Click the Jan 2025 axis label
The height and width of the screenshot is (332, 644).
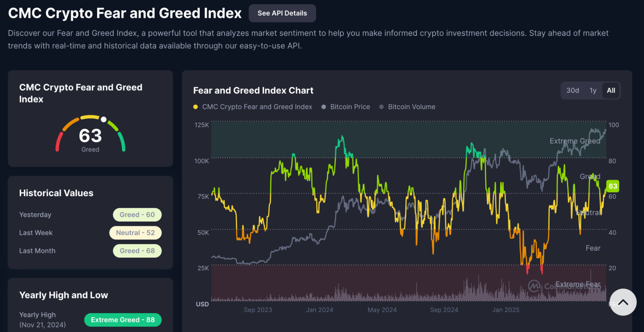[x=506, y=310]
